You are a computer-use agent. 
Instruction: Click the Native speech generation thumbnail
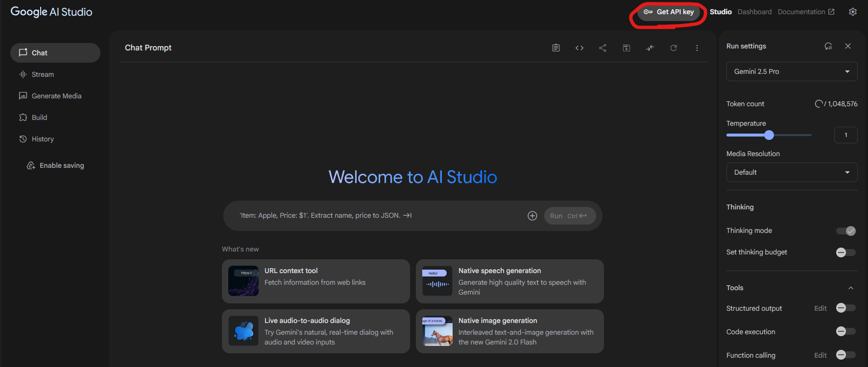437,281
